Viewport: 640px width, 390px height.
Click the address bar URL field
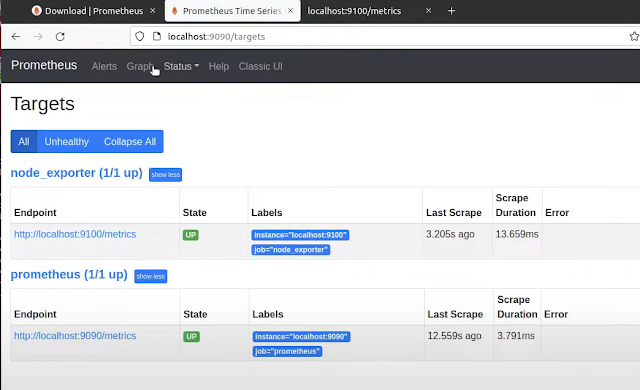384,37
